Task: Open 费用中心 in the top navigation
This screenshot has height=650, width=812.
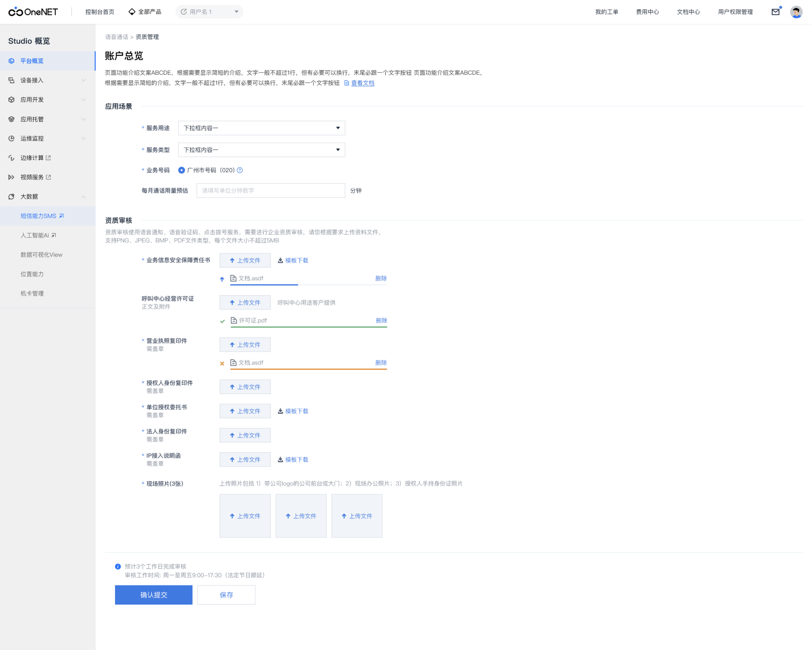Action: 647,12
